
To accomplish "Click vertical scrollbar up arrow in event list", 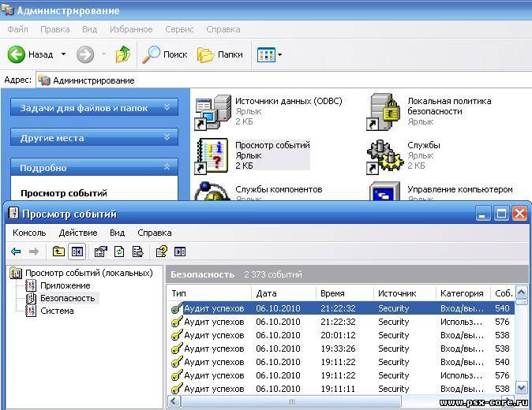I will click(521, 292).
